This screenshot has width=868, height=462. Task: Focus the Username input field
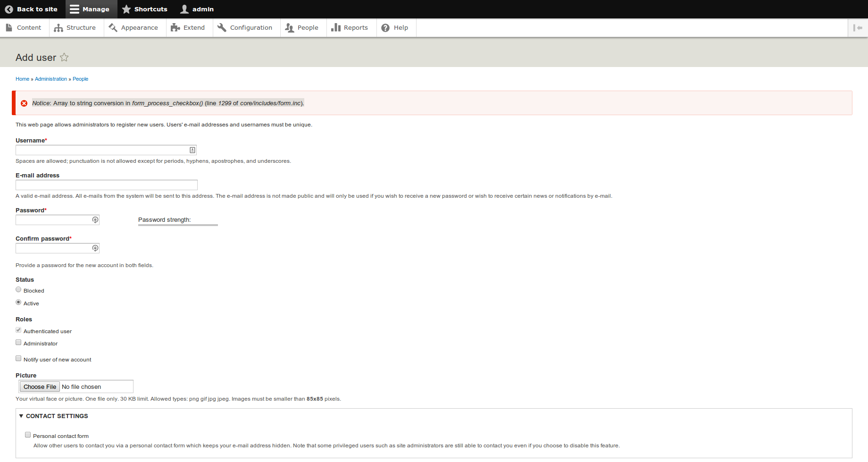click(106, 150)
